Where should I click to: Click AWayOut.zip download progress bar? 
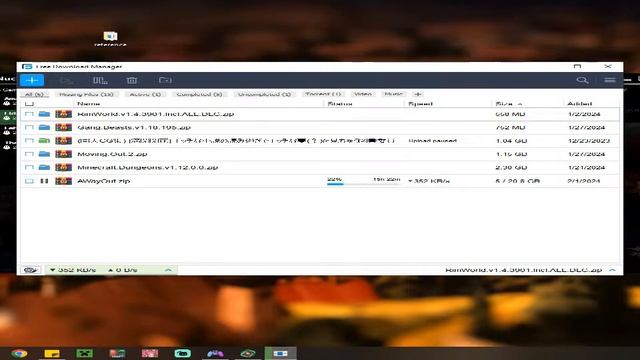363,184
